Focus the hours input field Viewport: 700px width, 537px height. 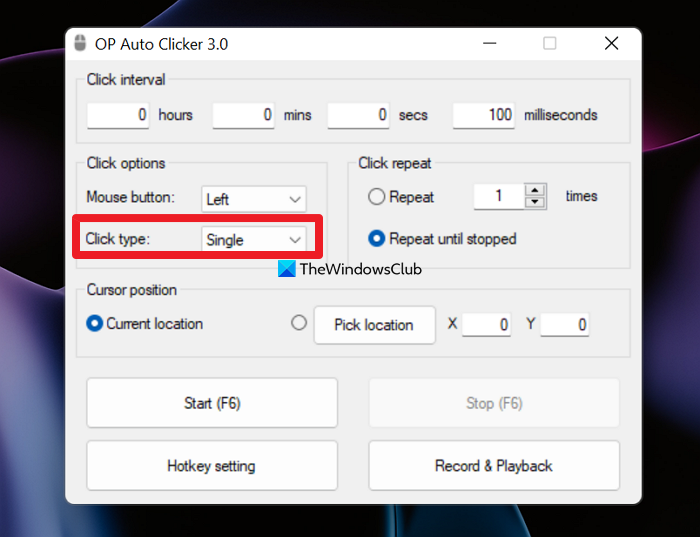click(118, 115)
